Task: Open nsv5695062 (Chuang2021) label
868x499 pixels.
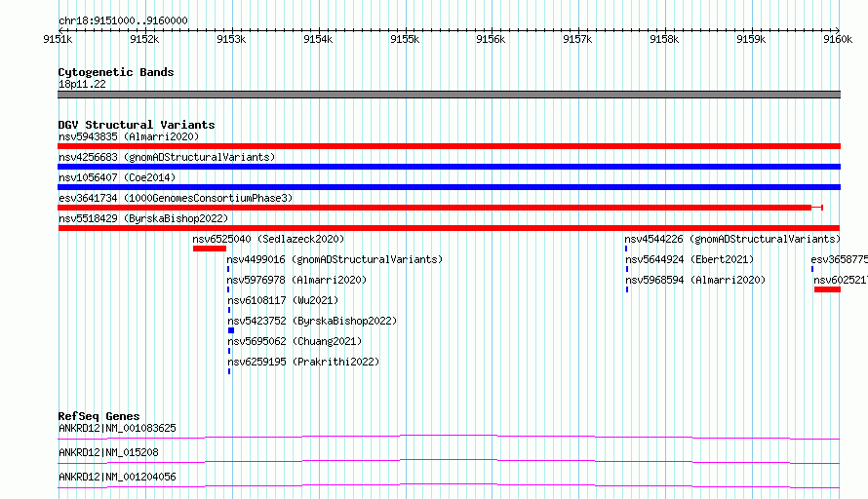Action: (295, 341)
